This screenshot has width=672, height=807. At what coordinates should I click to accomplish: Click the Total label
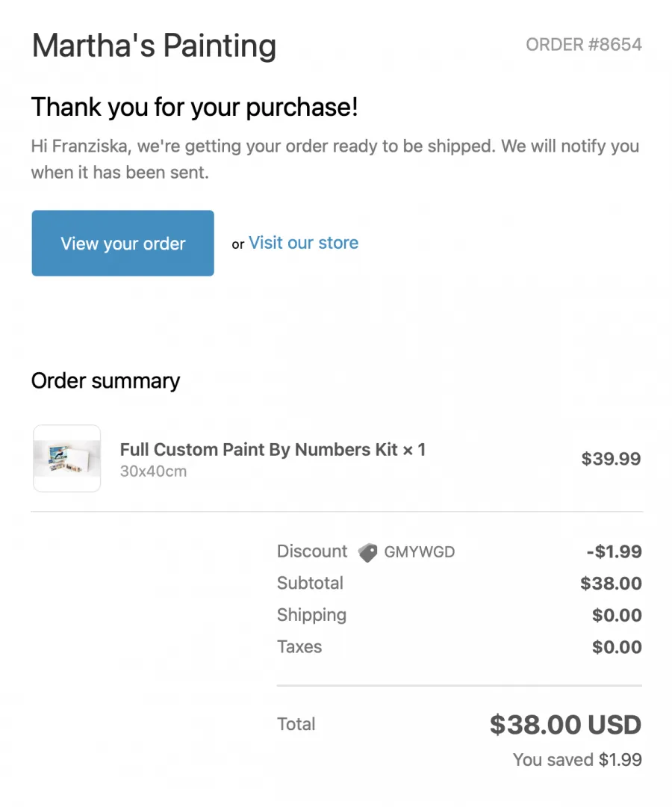296,724
